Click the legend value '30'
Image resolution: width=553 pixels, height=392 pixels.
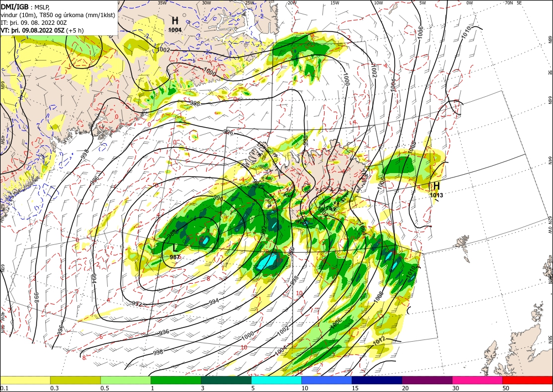coord(455,388)
